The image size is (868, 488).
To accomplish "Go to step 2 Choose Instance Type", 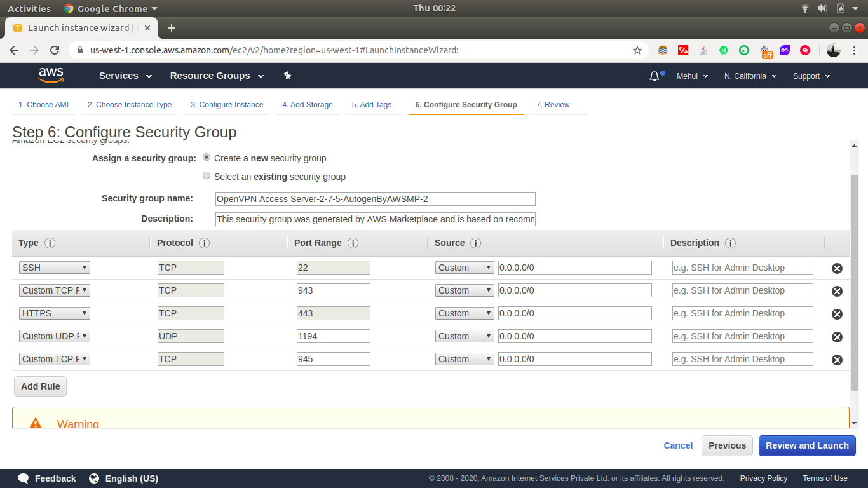I will point(130,105).
